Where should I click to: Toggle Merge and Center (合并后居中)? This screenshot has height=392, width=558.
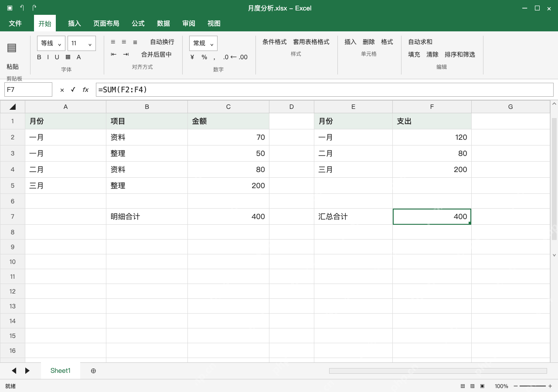point(157,54)
